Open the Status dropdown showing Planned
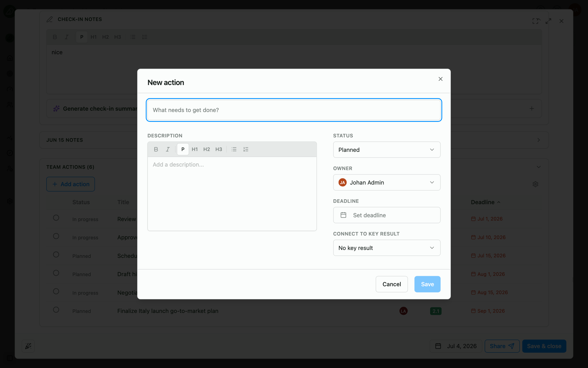This screenshot has width=588, height=368. (x=387, y=150)
